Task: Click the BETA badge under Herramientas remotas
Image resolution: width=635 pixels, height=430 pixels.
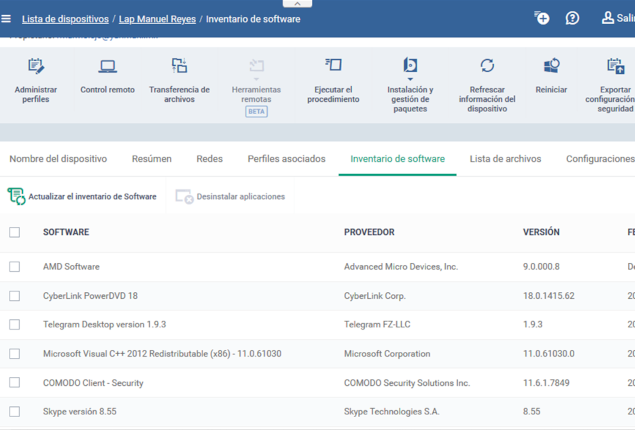Action: click(256, 111)
